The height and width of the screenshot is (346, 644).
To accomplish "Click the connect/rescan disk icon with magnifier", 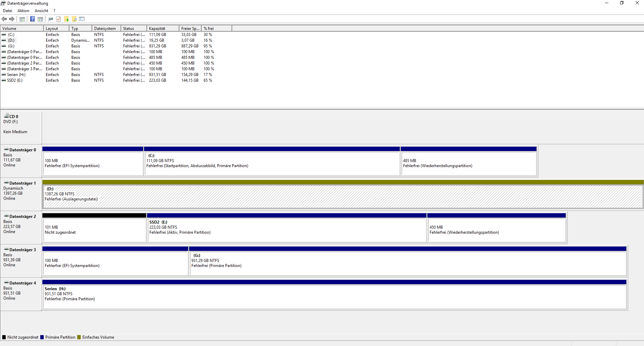I will pyautogui.click(x=51, y=19).
